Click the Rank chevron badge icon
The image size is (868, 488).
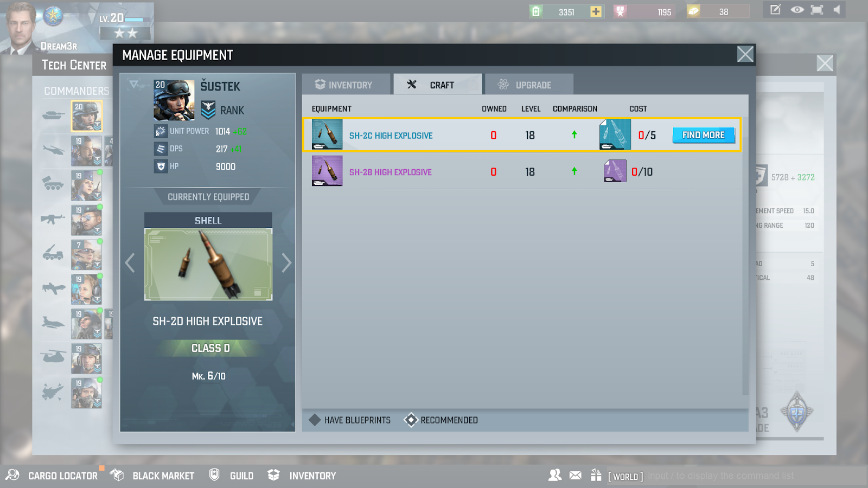click(208, 110)
